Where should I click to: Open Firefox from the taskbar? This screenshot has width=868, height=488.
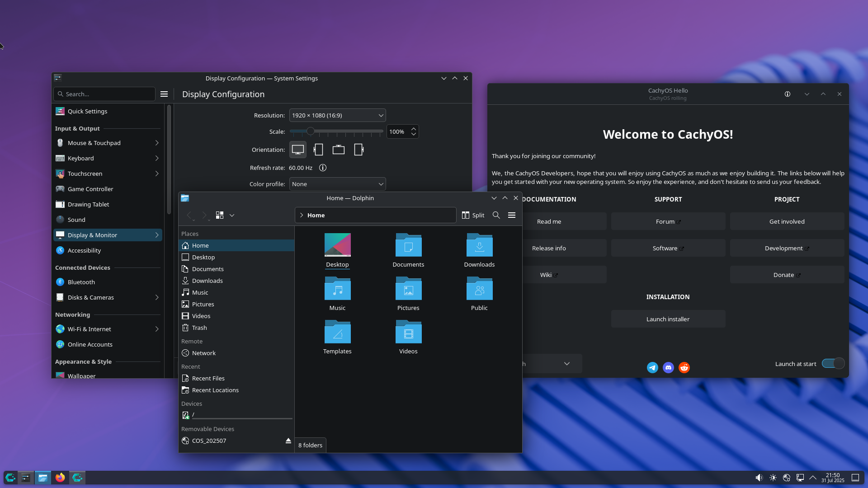(x=60, y=478)
